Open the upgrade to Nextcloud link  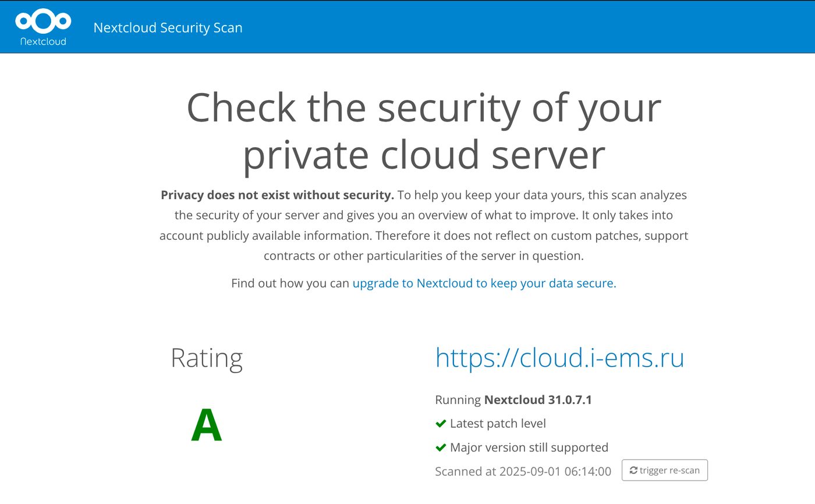pos(483,283)
